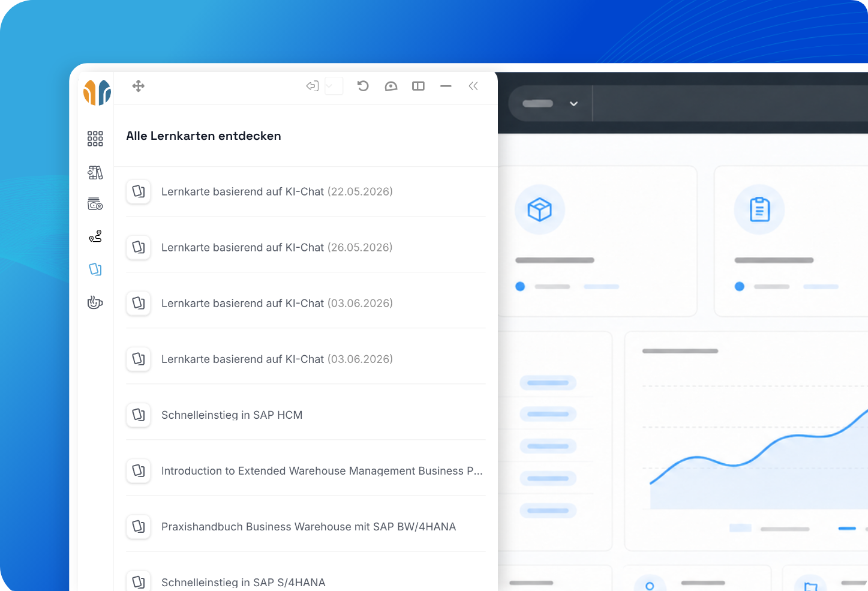Open the dashboard gauge icon
This screenshot has width=868, height=591.
(x=391, y=86)
